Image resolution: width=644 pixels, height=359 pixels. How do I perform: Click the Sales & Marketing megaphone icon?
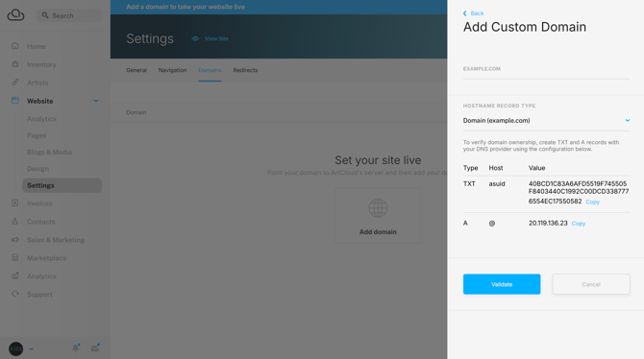pyautogui.click(x=15, y=240)
